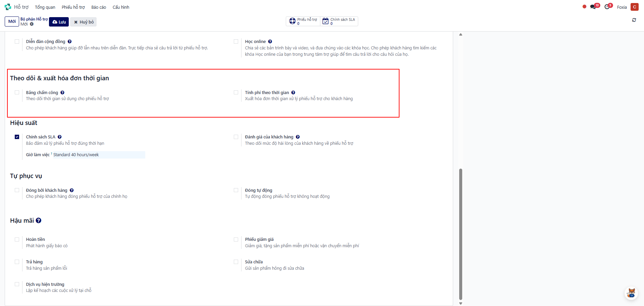This screenshot has height=306, width=644.
Task: Click the Lưu save button
Action: coord(59,22)
